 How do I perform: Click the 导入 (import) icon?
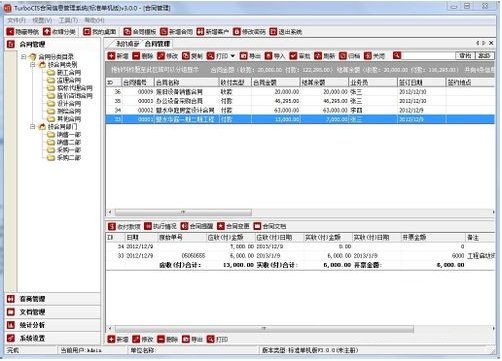pos(268,56)
